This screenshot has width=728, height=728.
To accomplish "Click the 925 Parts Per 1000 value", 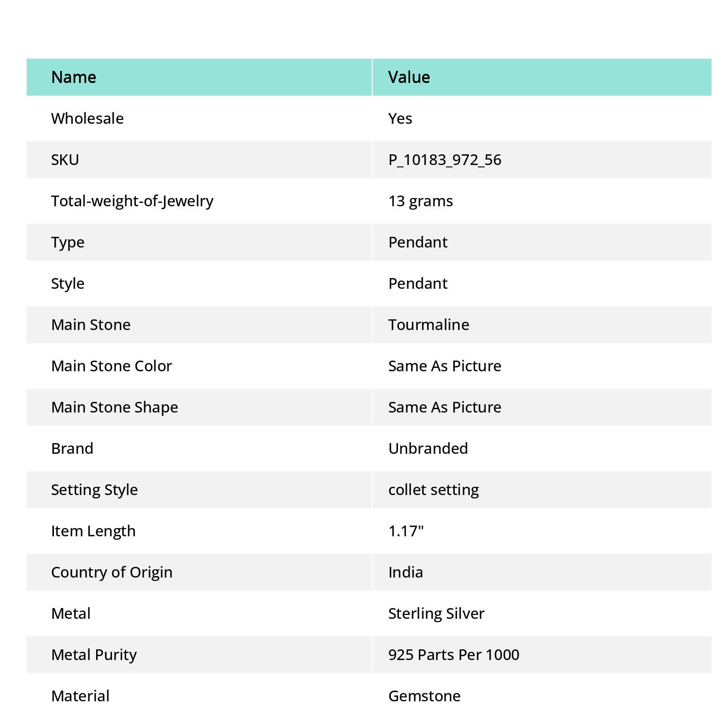I will 454,655.
